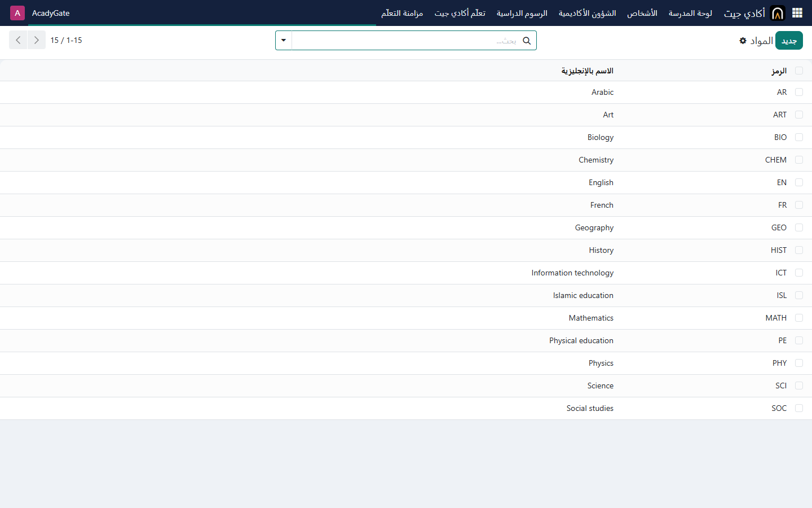Select the PHY Physics row checkbox
This screenshot has width=812, height=508.
coord(799,363)
